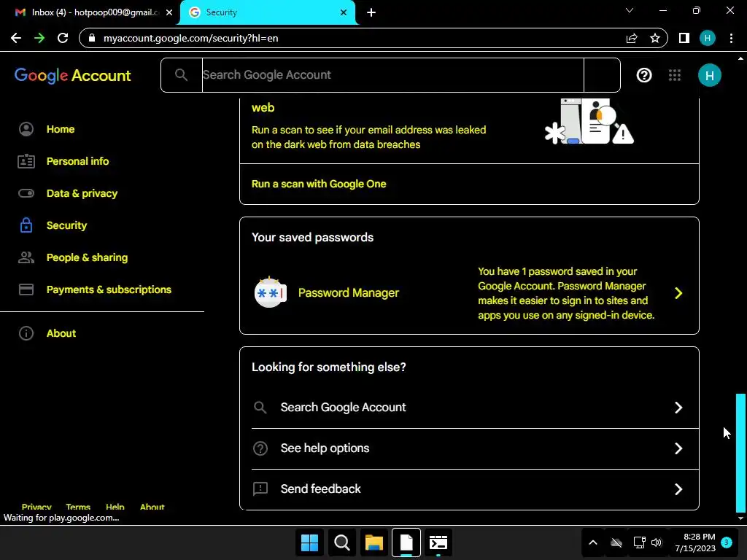Viewport: 747px width, 560px height.
Task: Click Run a scan with Google One
Action: click(x=319, y=184)
